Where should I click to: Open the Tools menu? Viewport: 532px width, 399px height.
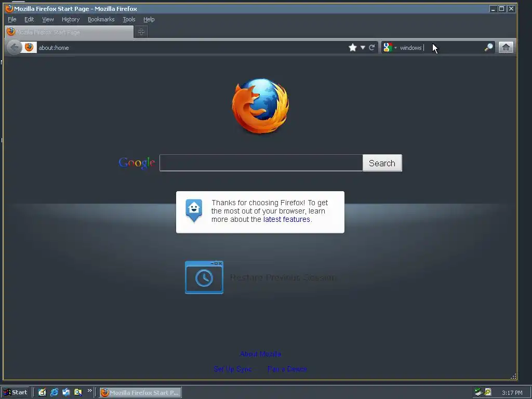[129, 19]
